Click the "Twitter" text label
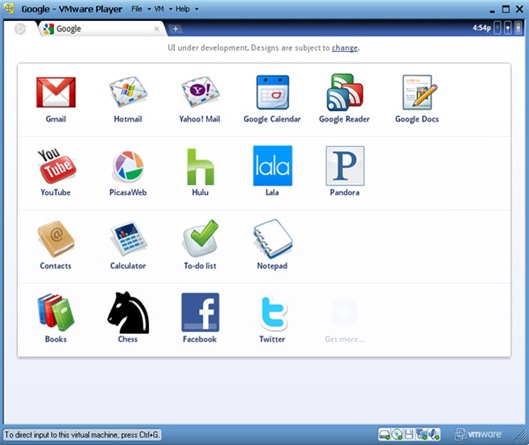Screen dimensions: 529x445 pyautogui.click(x=272, y=339)
